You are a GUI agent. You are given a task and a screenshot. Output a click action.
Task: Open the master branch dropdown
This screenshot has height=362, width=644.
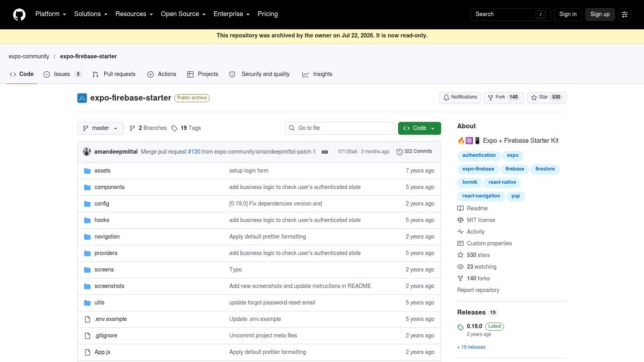click(x=101, y=128)
